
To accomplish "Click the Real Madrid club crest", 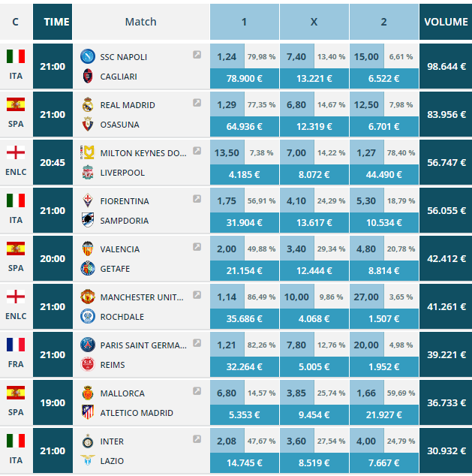I will [87, 105].
